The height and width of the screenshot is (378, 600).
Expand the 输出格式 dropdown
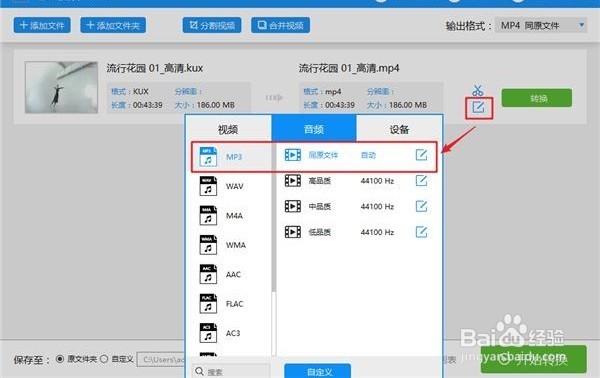point(541,25)
